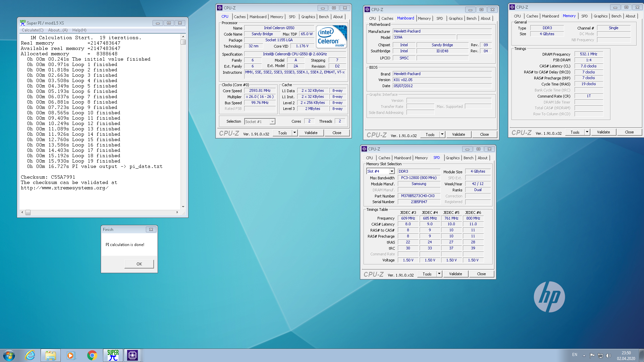644x362 pixels.
Task: Click Tools button in Mainboard window
Action: [430, 134]
